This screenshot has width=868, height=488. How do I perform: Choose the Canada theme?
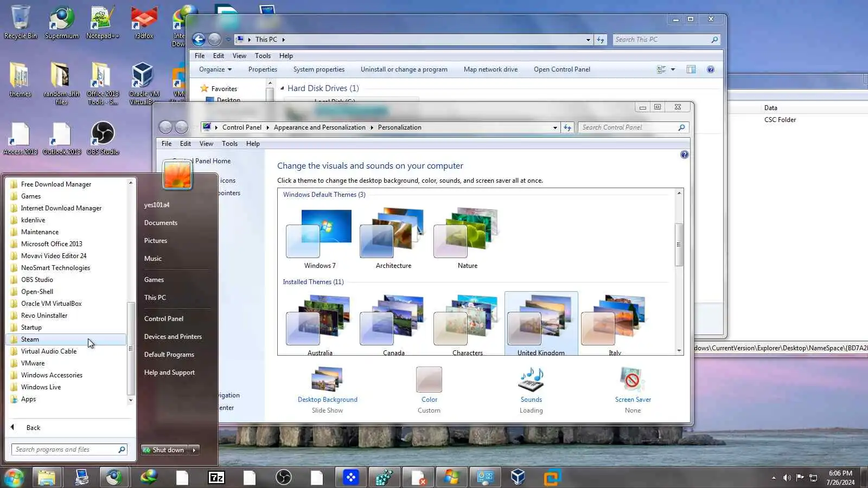click(393, 324)
